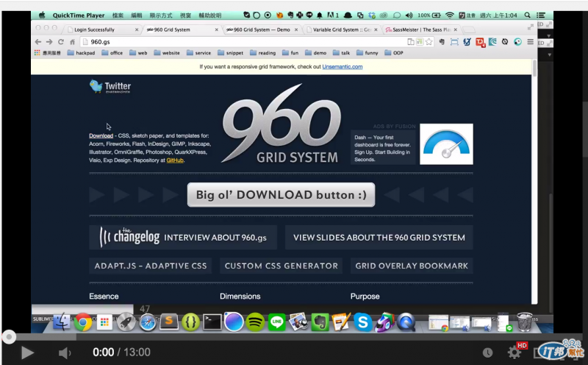The image size is (588, 365).
Task: Expand the OOP bookmarks folder
Action: [x=394, y=52]
